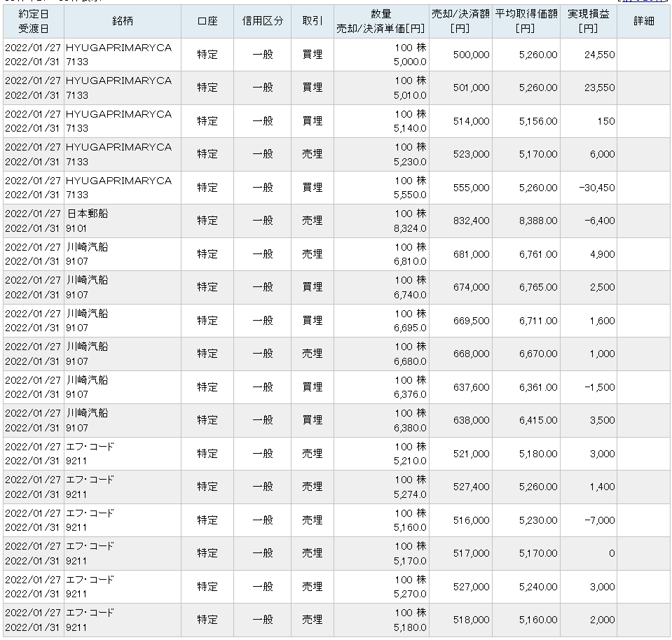Click 買埋 in the 555,000 row
672x640 pixels.
click(313, 188)
